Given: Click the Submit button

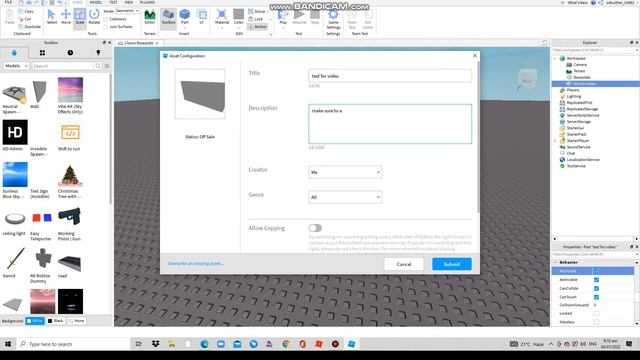Looking at the screenshot, I should point(452,264).
